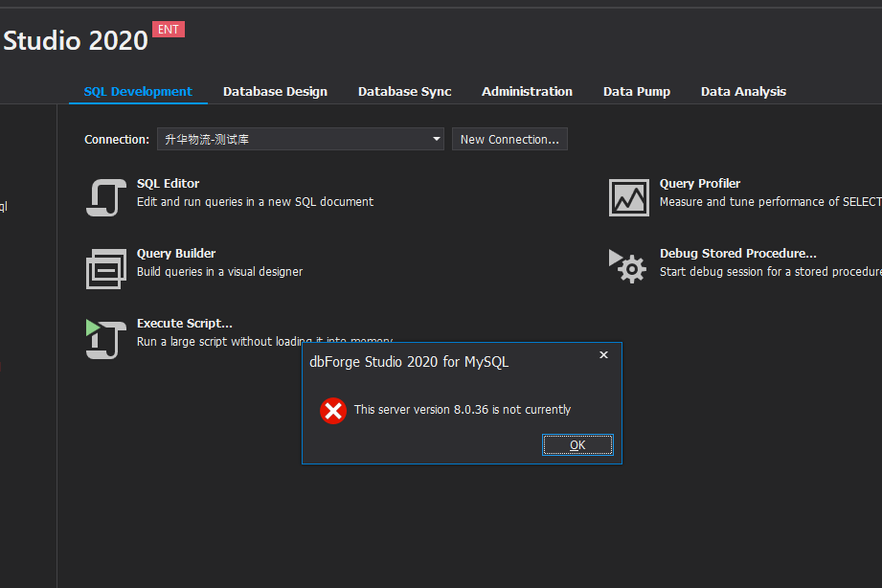Screen dimensions: 882x588
Task: Open the Data Pump tab
Action: (x=637, y=91)
